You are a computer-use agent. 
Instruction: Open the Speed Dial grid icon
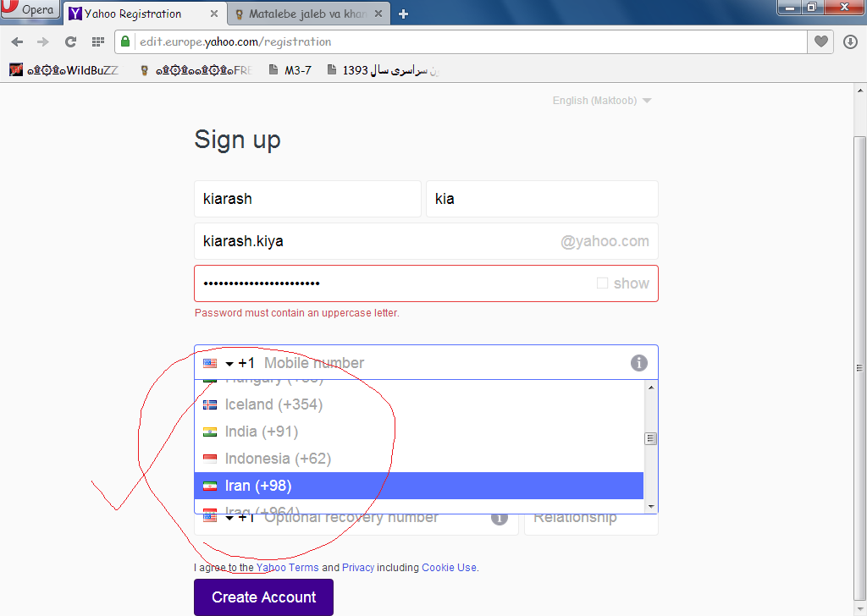click(98, 42)
